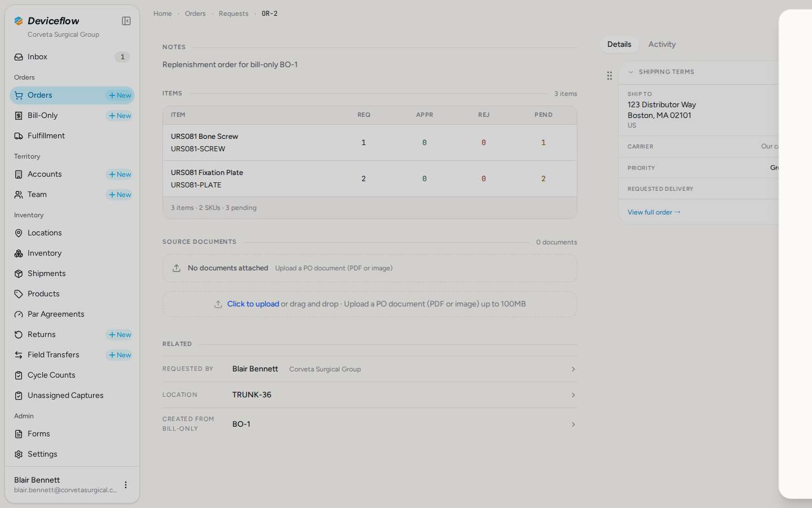Viewport: 812px width, 508px height.
Task: Grab the drag handle beside Shipping Terms
Action: pyautogui.click(x=610, y=76)
